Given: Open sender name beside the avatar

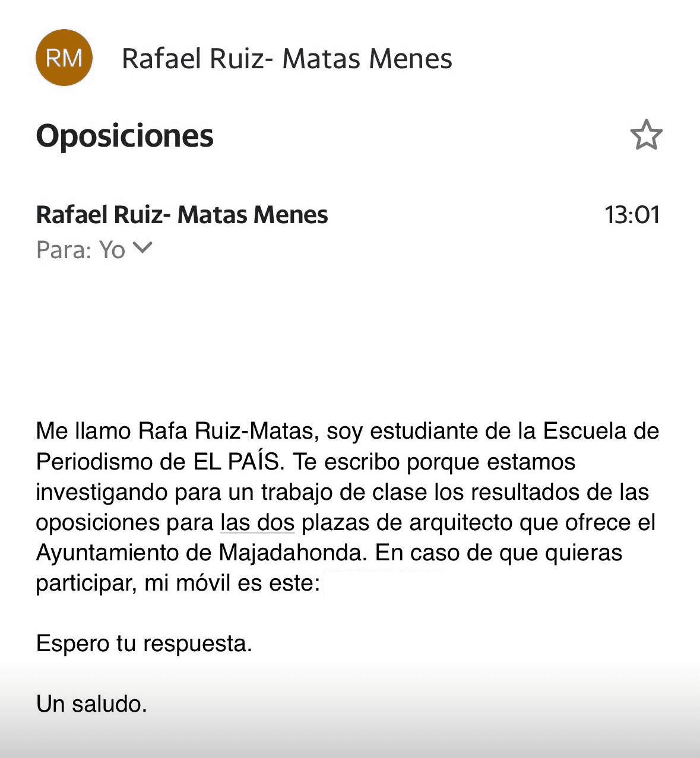Looking at the screenshot, I should click(287, 59).
